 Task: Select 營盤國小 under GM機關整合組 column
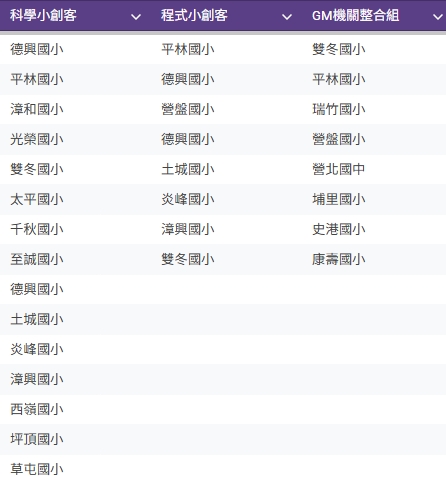[x=339, y=139]
